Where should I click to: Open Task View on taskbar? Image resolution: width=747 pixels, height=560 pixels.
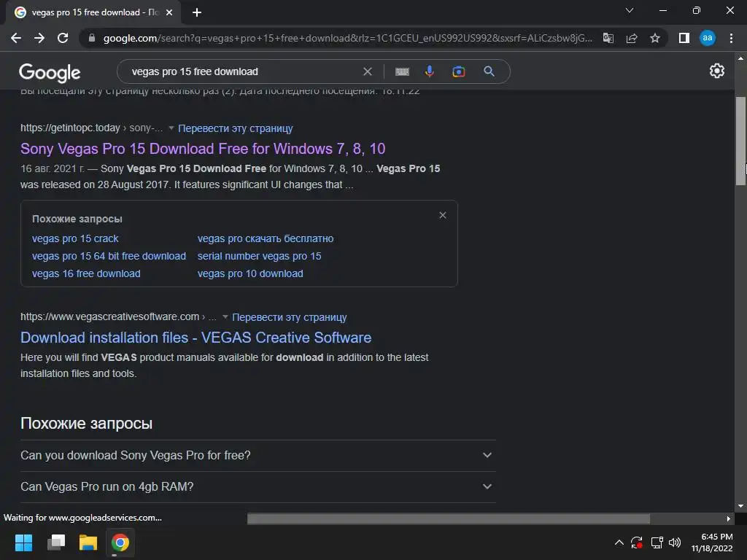pyautogui.click(x=56, y=542)
